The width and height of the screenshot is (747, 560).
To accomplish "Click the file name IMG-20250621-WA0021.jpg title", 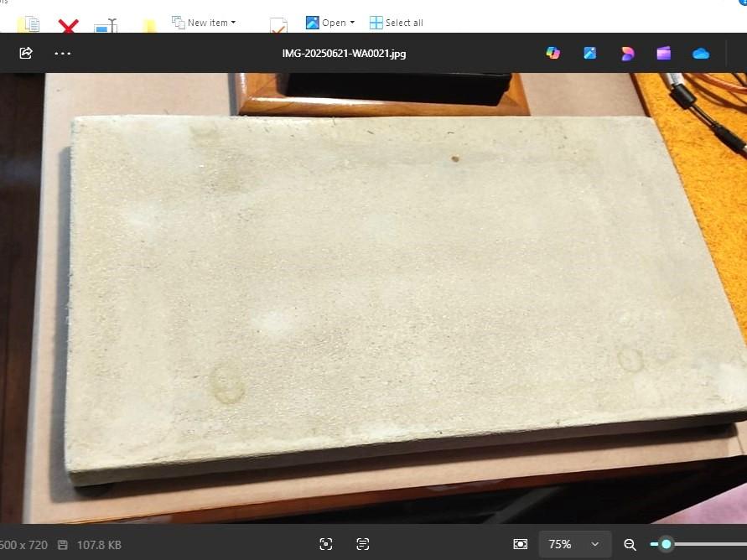I will tap(344, 54).
